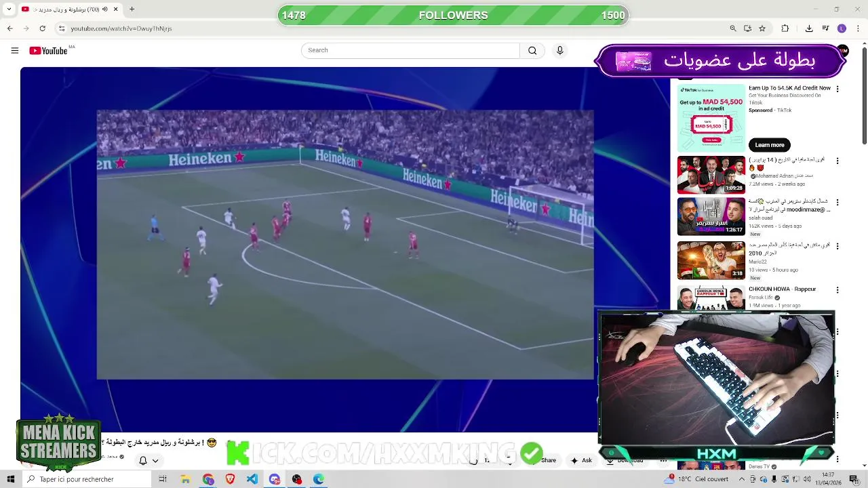The height and width of the screenshot is (488, 868).
Task: Open Microsoft Edge from the taskbar
Action: [319, 479]
